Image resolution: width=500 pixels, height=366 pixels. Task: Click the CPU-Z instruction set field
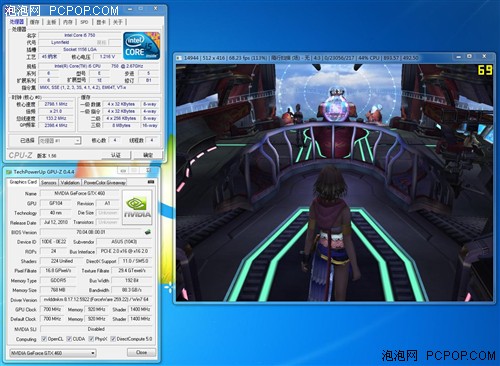point(99,87)
